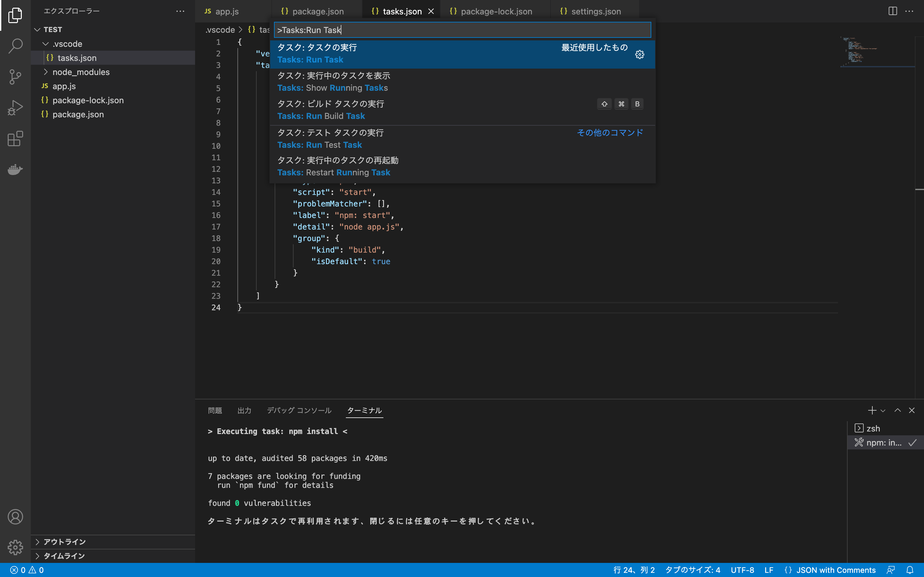This screenshot has height=577, width=924.
Task: Open the Explorer view in the activity bar
Action: [x=15, y=15]
